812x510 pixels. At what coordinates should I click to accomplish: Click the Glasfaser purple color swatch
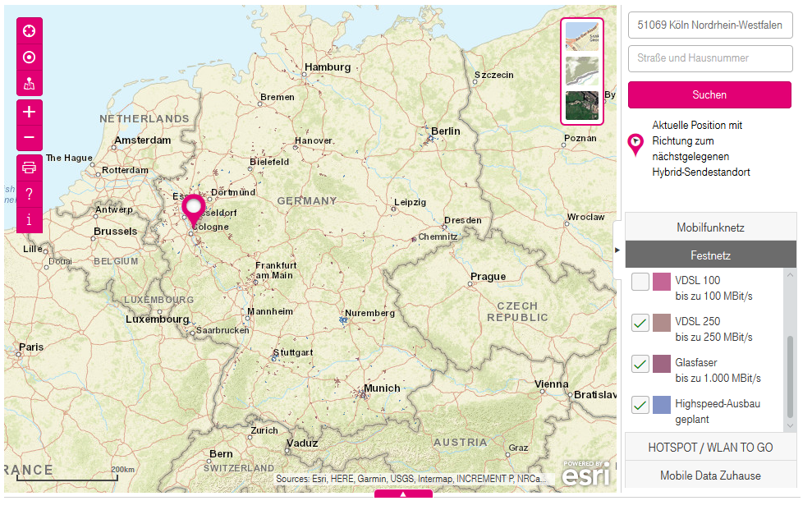pos(662,364)
